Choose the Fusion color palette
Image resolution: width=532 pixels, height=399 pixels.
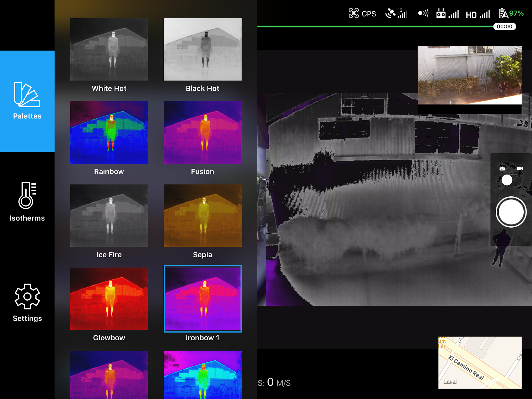(x=203, y=132)
